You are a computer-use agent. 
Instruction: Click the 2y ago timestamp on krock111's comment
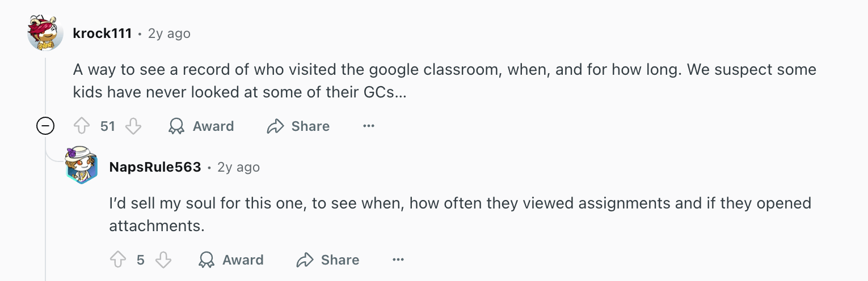click(x=169, y=33)
